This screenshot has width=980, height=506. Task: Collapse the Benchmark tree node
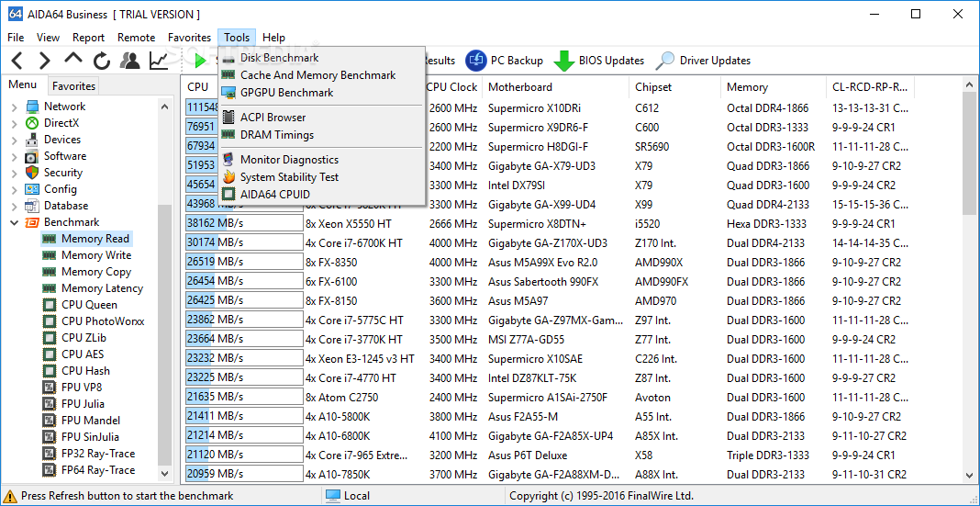point(14,222)
